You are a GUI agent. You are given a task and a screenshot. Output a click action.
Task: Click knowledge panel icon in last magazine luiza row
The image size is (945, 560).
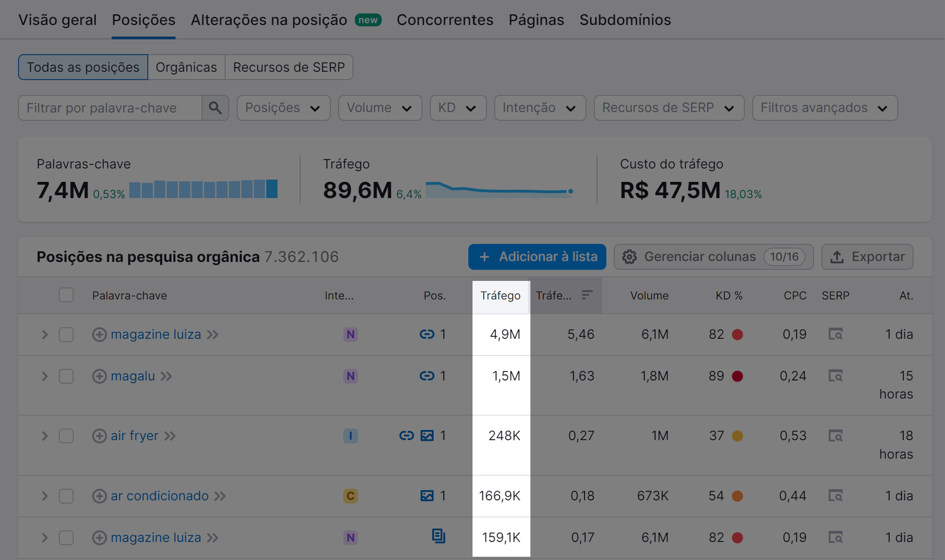click(438, 536)
